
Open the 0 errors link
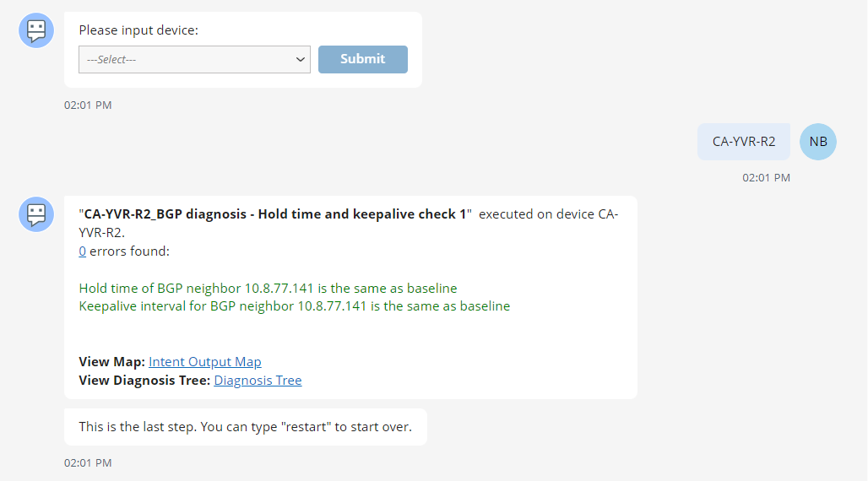(82, 251)
